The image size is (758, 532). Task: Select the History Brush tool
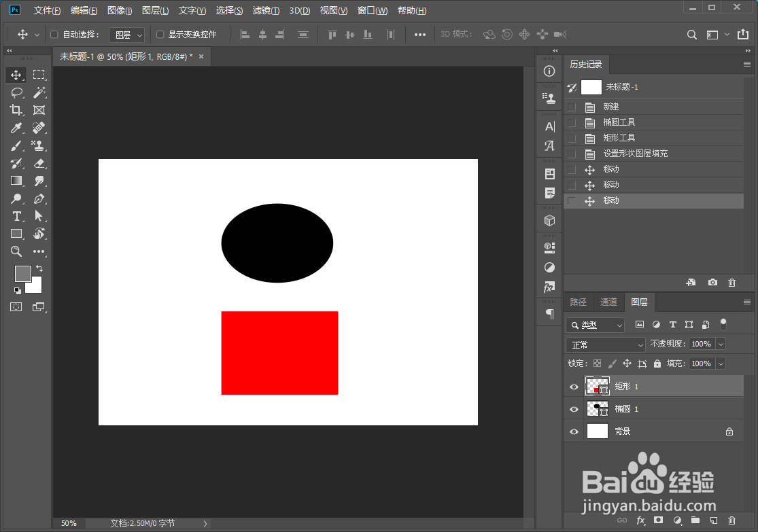pyautogui.click(x=16, y=163)
